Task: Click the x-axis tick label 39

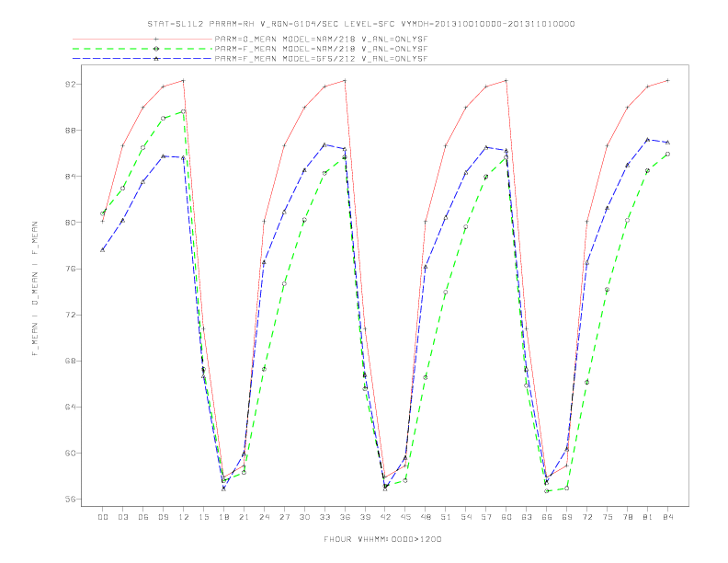Action: tap(365, 517)
